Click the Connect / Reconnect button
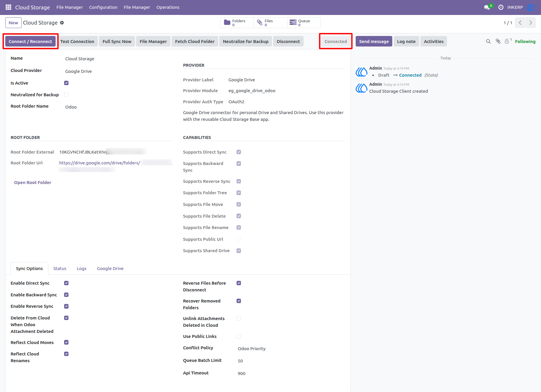The height and width of the screenshot is (392, 541). click(30, 42)
